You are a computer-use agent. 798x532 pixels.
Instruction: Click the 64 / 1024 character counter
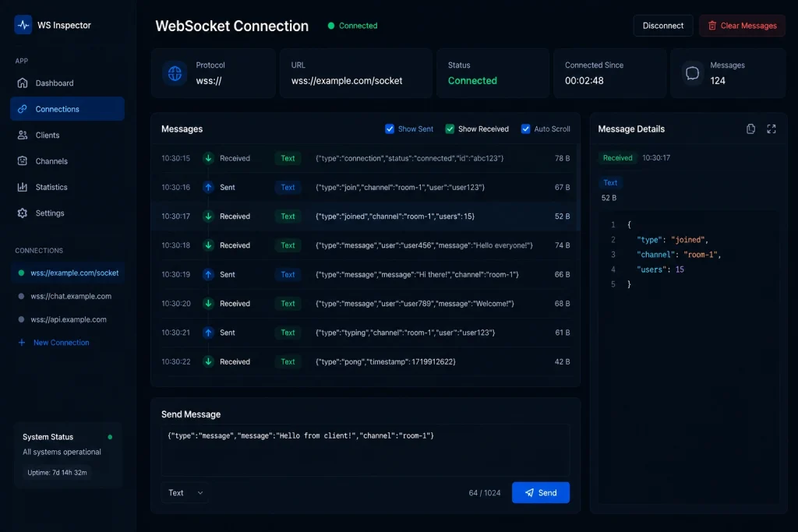coord(485,493)
